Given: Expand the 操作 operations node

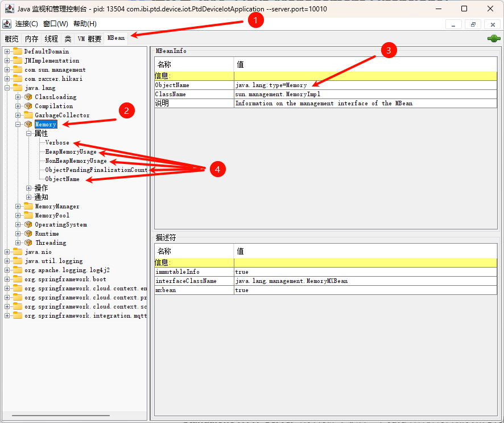Looking at the screenshot, I should (29, 188).
